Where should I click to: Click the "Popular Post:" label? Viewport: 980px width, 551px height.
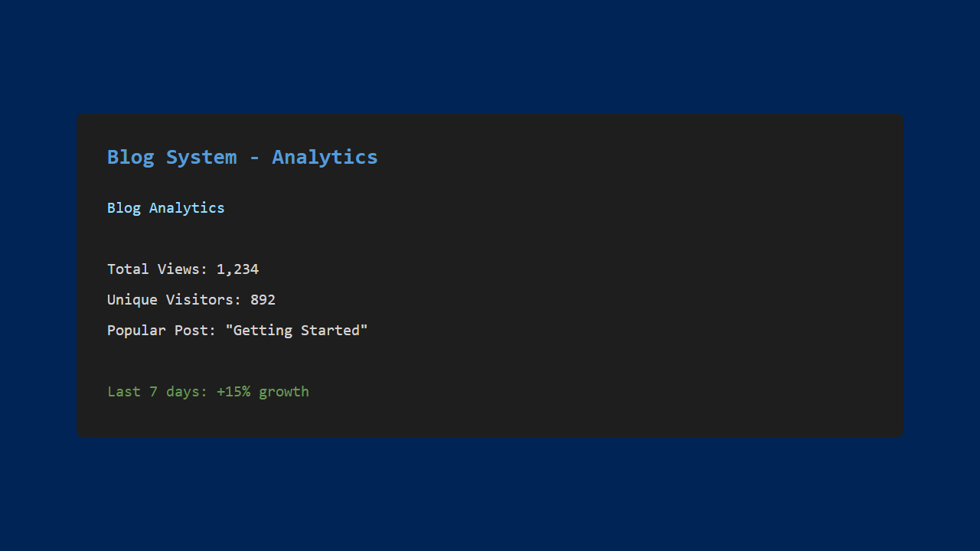click(x=162, y=331)
